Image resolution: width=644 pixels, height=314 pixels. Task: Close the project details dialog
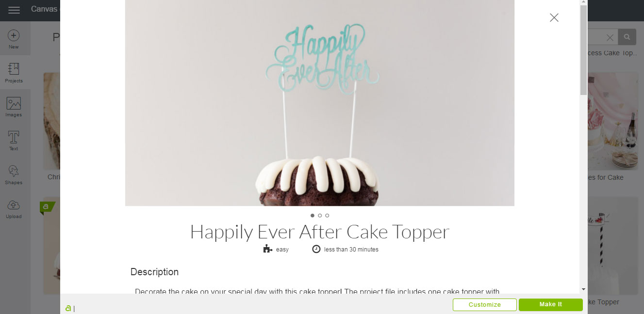click(x=554, y=17)
